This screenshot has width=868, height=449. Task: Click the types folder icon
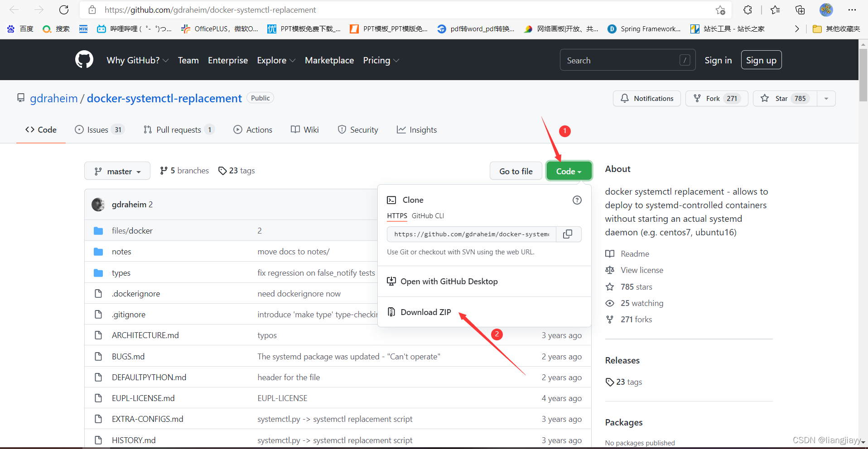[x=98, y=273]
